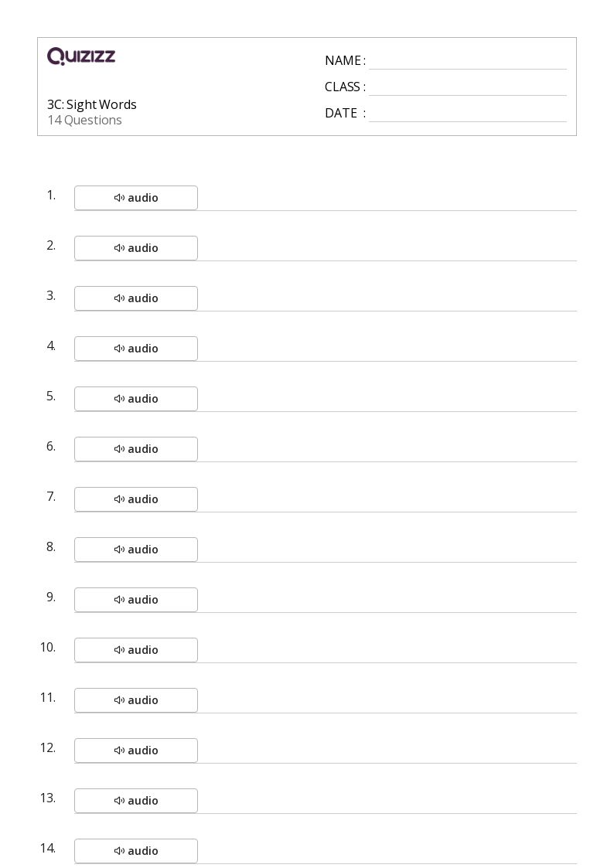Viewport: 614px width, 868px height.
Task: Click the speaker icon in question 11
Action: coord(119,700)
